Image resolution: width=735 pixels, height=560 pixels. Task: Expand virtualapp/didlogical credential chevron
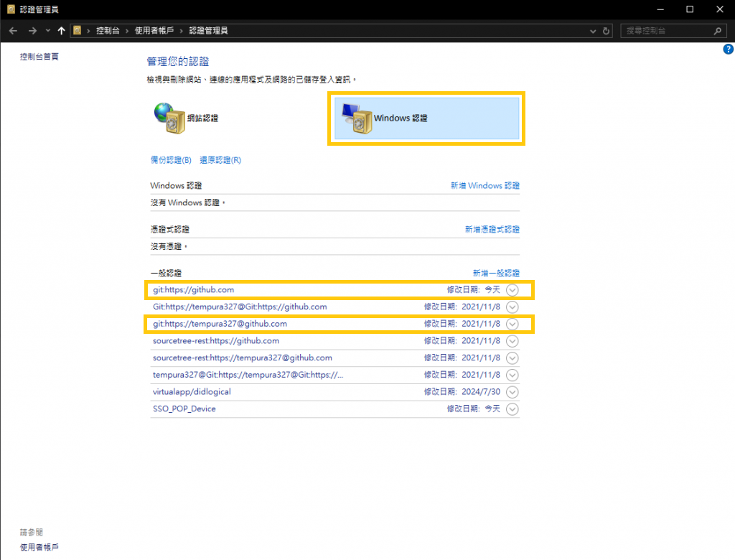[512, 392]
